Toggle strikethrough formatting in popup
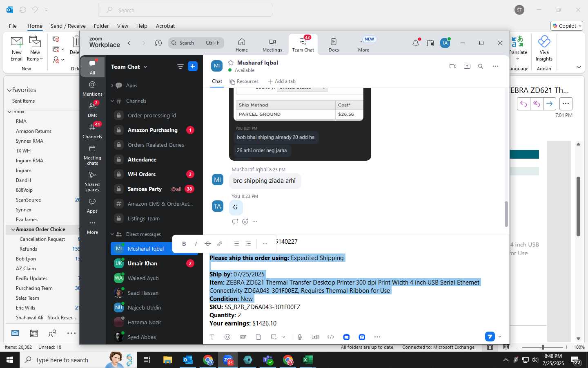The width and height of the screenshot is (588, 368). click(x=208, y=244)
